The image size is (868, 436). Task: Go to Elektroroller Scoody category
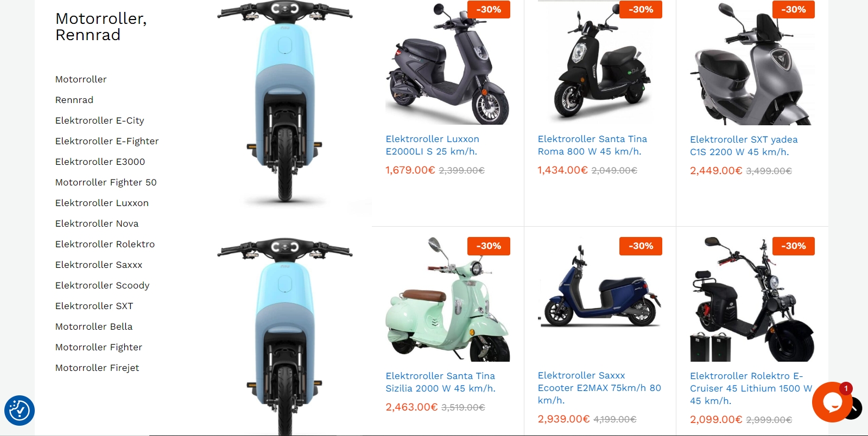(x=102, y=285)
